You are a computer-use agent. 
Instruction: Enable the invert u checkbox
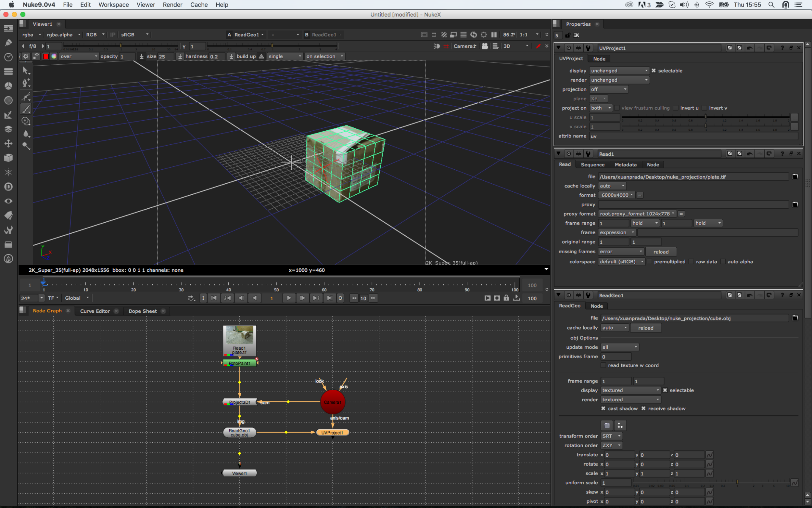point(676,108)
